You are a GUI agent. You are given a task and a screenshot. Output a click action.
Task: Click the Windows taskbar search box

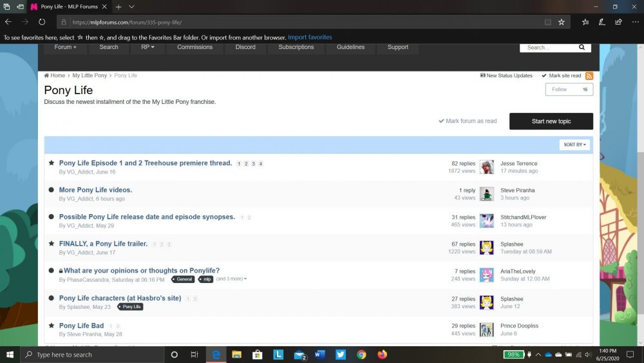92,355
